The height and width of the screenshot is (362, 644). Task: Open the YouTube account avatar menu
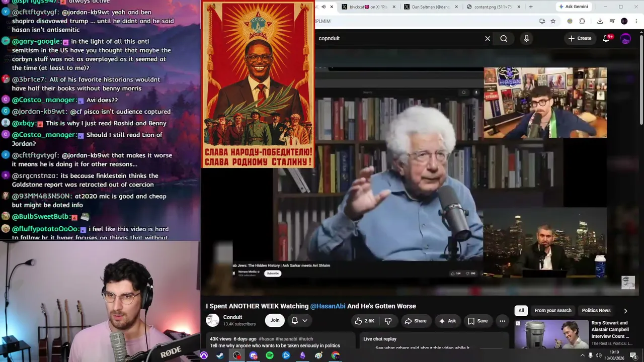coord(625,39)
